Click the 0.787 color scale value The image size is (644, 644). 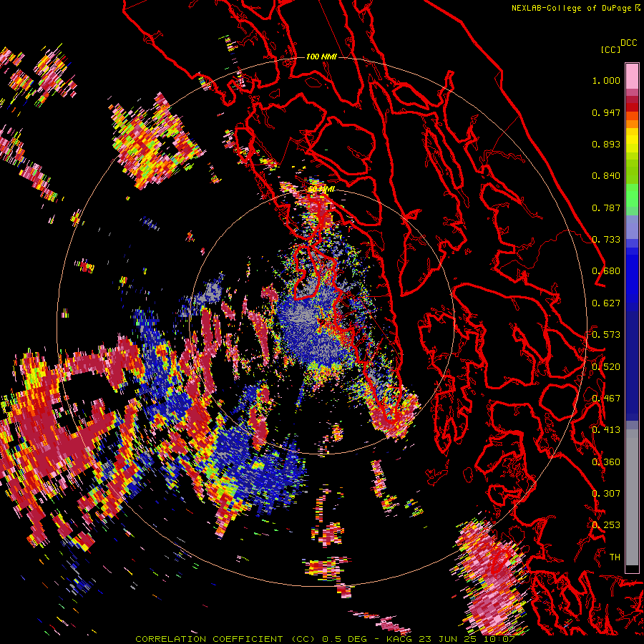tap(606, 208)
